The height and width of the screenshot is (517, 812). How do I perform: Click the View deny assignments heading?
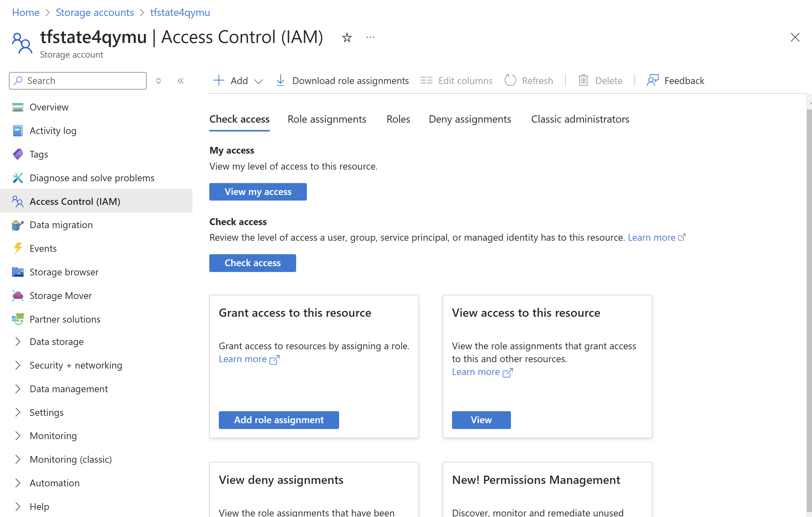[281, 480]
